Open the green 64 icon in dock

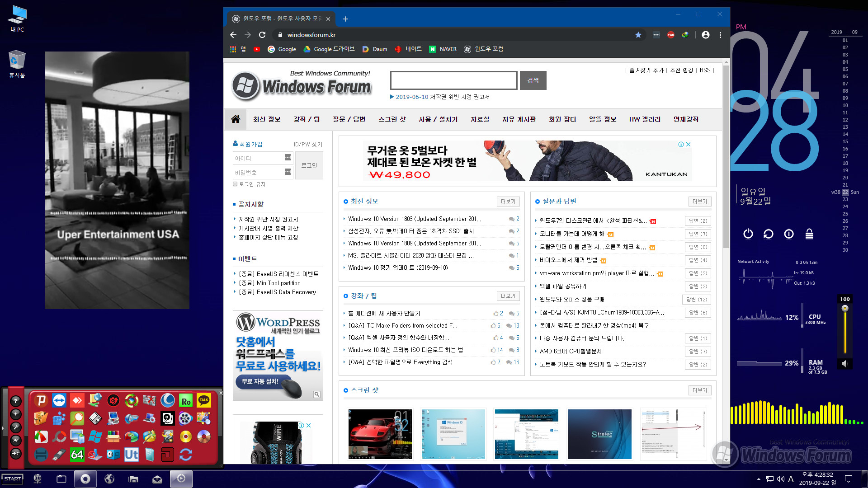click(77, 455)
